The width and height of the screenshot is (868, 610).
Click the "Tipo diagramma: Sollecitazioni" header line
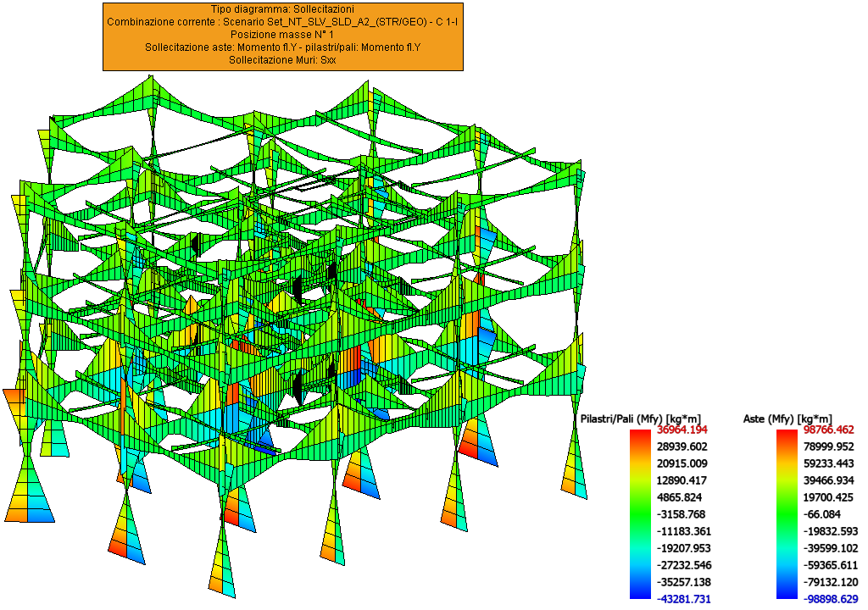283,8
